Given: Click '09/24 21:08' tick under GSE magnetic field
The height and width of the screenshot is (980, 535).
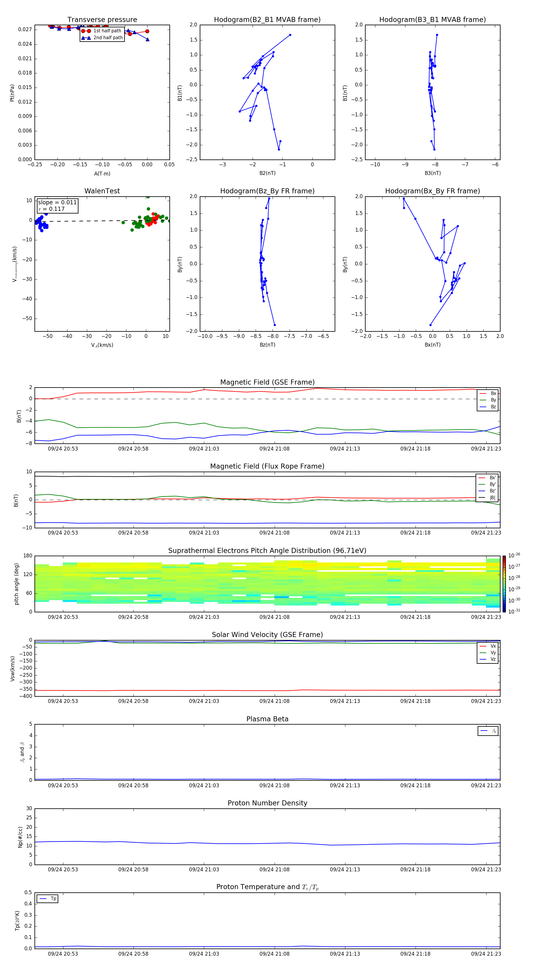Looking at the screenshot, I should pyautogui.click(x=275, y=449).
